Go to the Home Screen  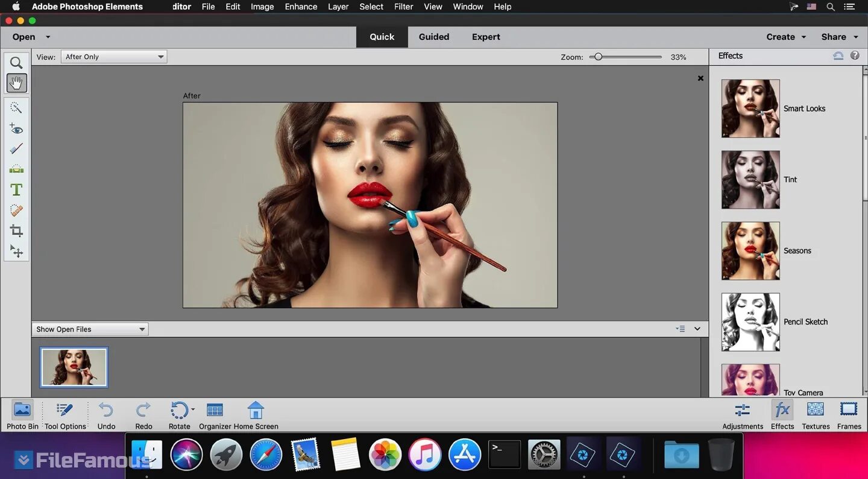point(256,415)
